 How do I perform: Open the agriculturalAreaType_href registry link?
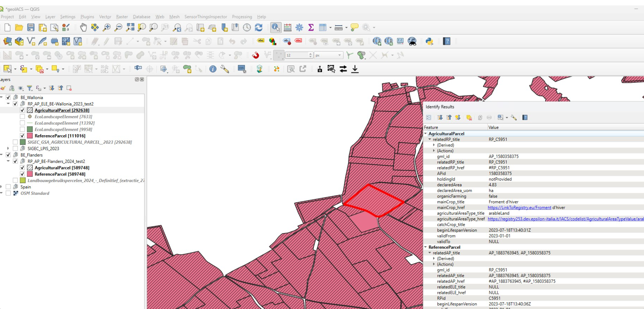[565, 219]
